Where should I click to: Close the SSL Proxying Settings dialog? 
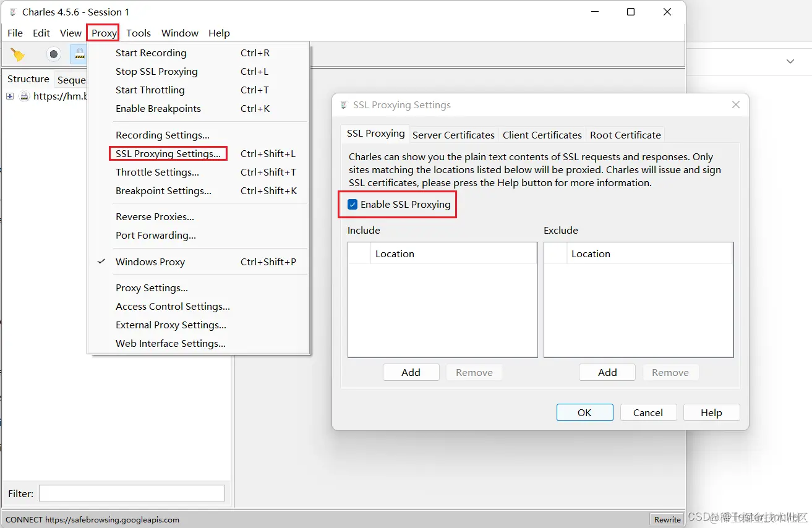click(736, 105)
